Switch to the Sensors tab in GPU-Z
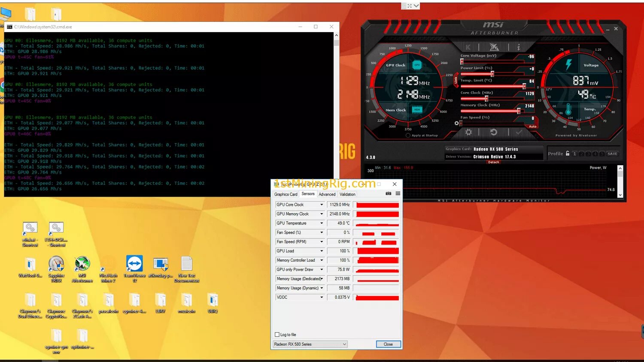The width and height of the screenshot is (644, 362). [308, 194]
